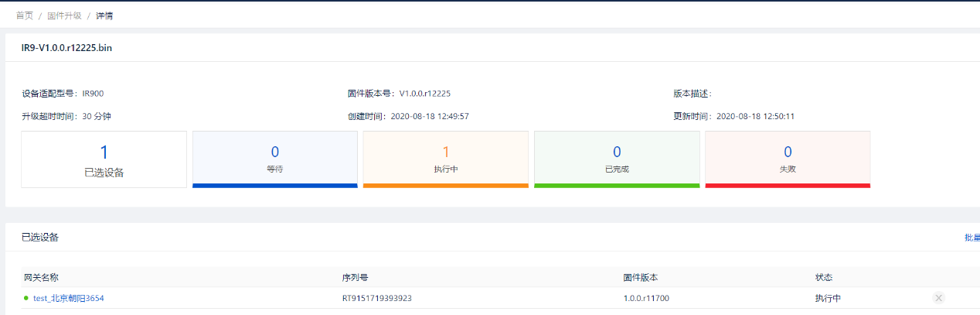The width and height of the screenshot is (980, 315).
Task: Navigate to 固件升级 breadcrumb item
Action: pos(64,15)
